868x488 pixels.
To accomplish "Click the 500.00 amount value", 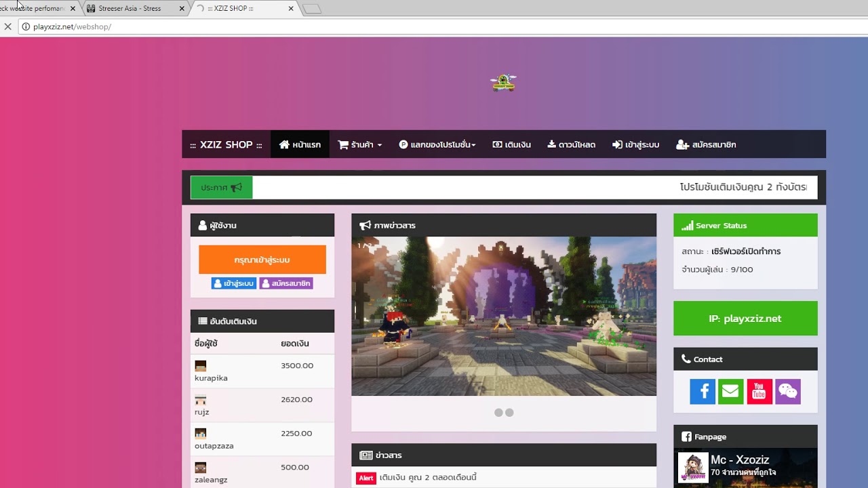I will 295,468.
